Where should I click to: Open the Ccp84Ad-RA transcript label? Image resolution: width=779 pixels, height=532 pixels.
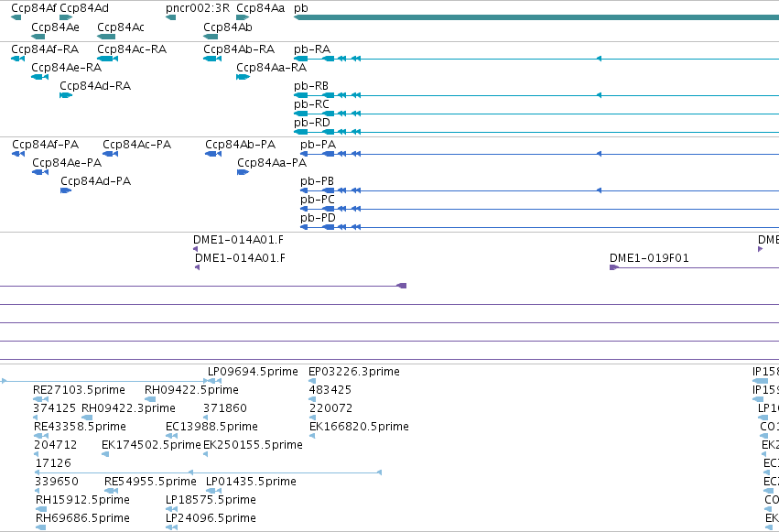point(95,86)
